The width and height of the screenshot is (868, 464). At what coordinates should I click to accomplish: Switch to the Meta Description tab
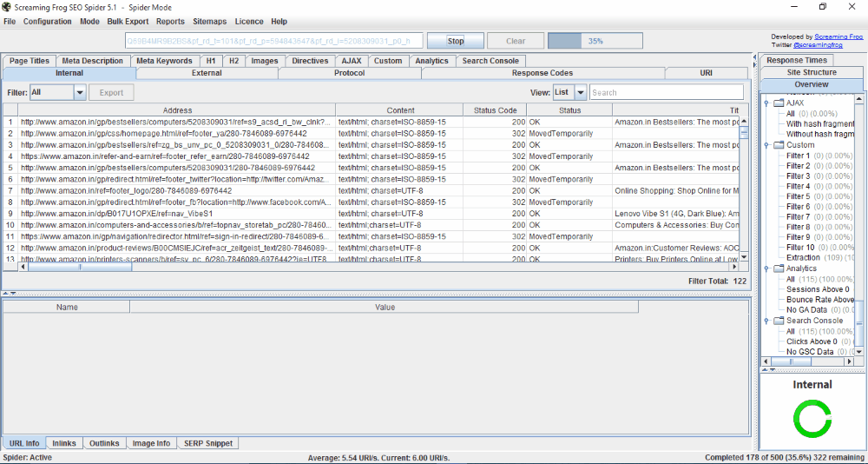click(93, 61)
